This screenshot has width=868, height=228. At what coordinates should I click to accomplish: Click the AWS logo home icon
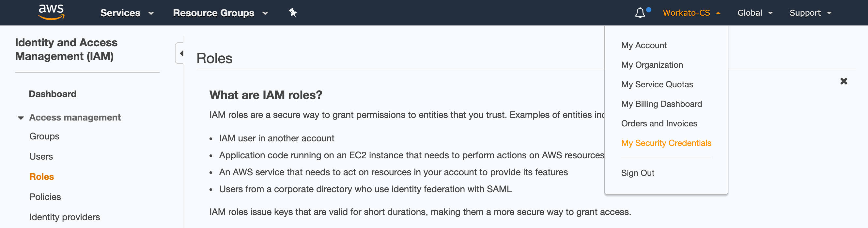[x=51, y=12]
